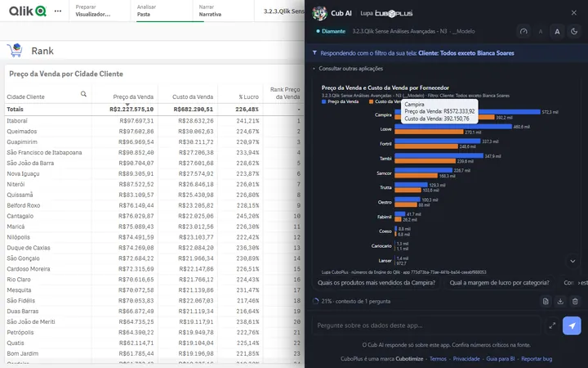The width and height of the screenshot is (588, 368).
Task: Open the three-dot navigation menu next to Qlik logo
Action: point(58,11)
